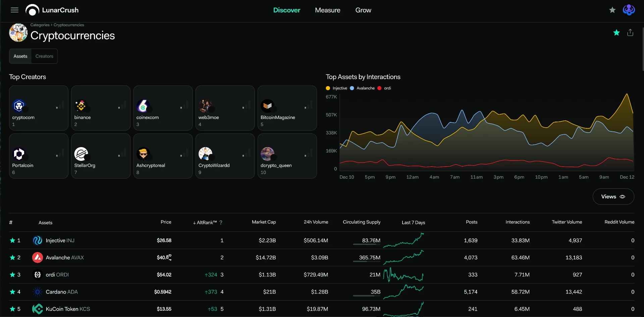Open the user profile avatar
Viewport: 644px width, 317px height.
629,10
